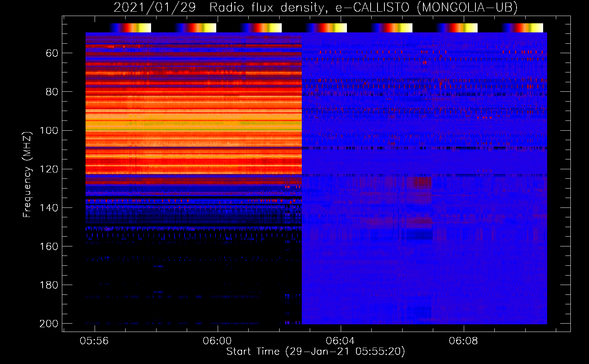589x364 pixels.
Task: Click the plot title 'Radio flux density, e-CALLISTO (MONGOLIA-UB)'
Action: (x=363, y=7)
